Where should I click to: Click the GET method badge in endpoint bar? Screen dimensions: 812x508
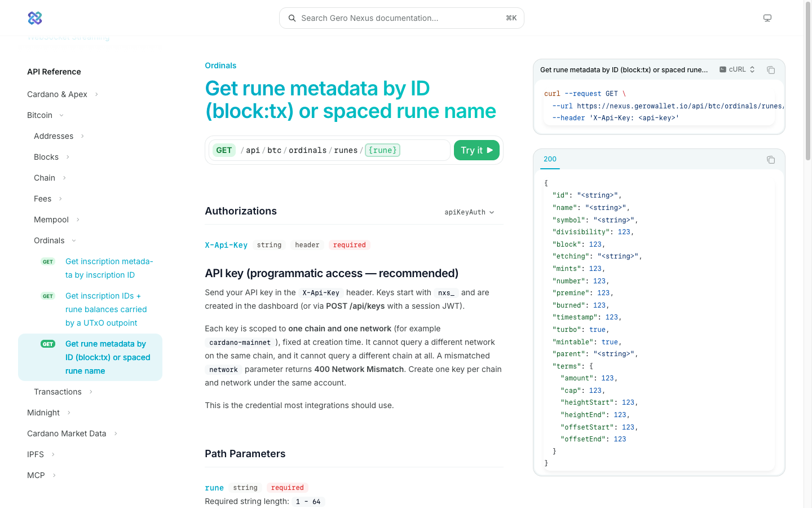(x=224, y=150)
